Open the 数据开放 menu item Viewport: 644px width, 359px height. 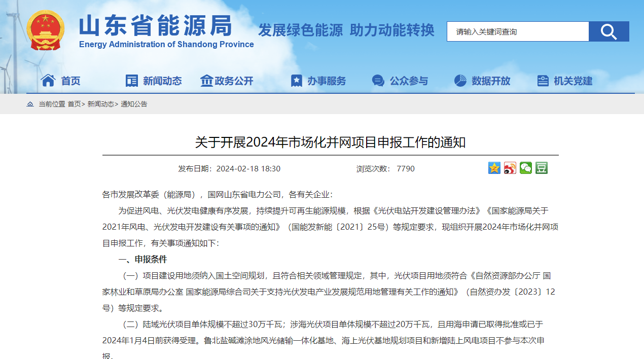pyautogui.click(x=491, y=81)
